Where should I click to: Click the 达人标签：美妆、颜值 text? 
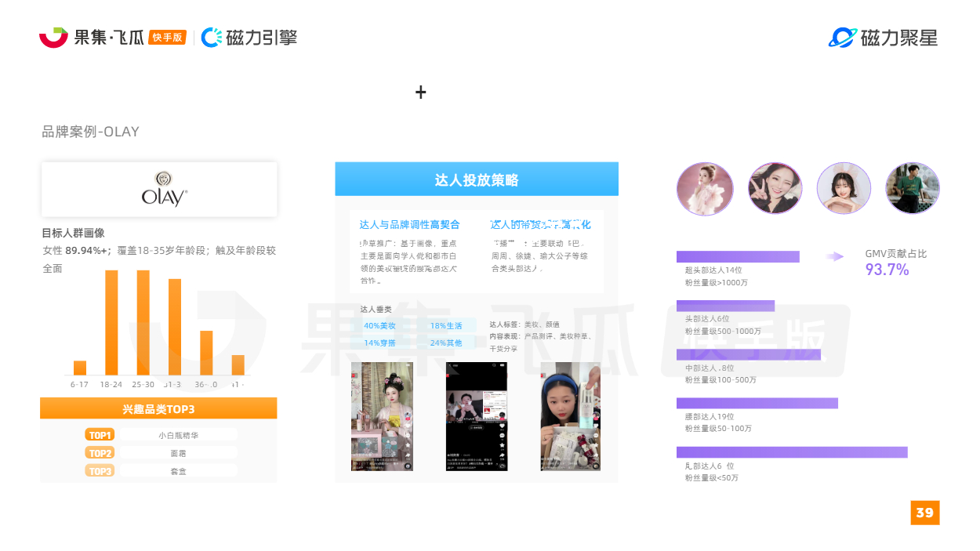[524, 324]
